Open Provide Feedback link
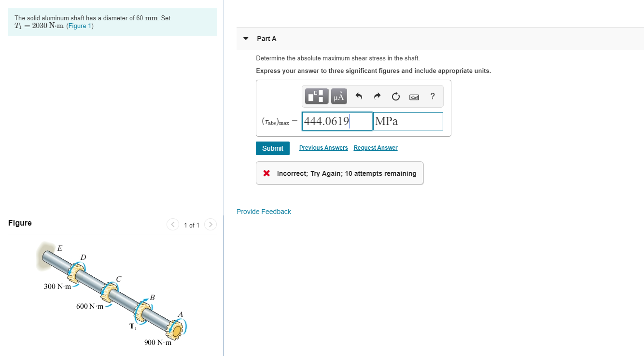Image resolution: width=644 pixels, height=356 pixels. (264, 212)
